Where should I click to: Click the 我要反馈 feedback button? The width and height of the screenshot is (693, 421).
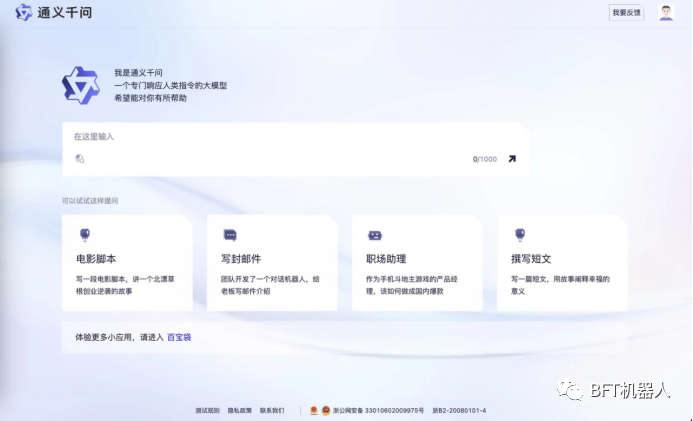[x=626, y=13]
